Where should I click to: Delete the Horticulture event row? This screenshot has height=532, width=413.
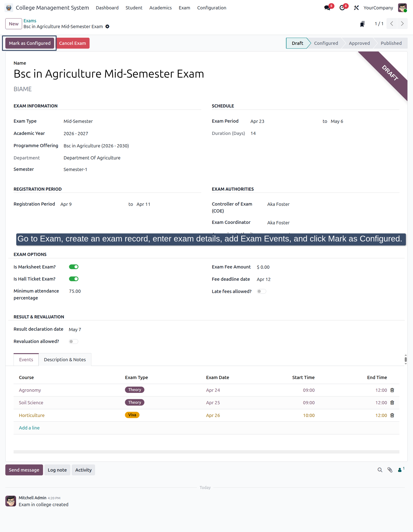point(392,415)
